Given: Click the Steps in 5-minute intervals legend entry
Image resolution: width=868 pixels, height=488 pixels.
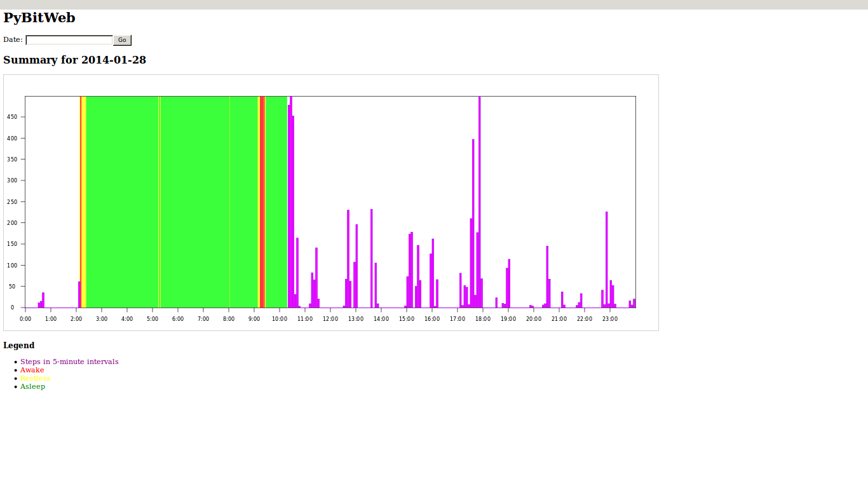Looking at the screenshot, I should click(x=69, y=362).
